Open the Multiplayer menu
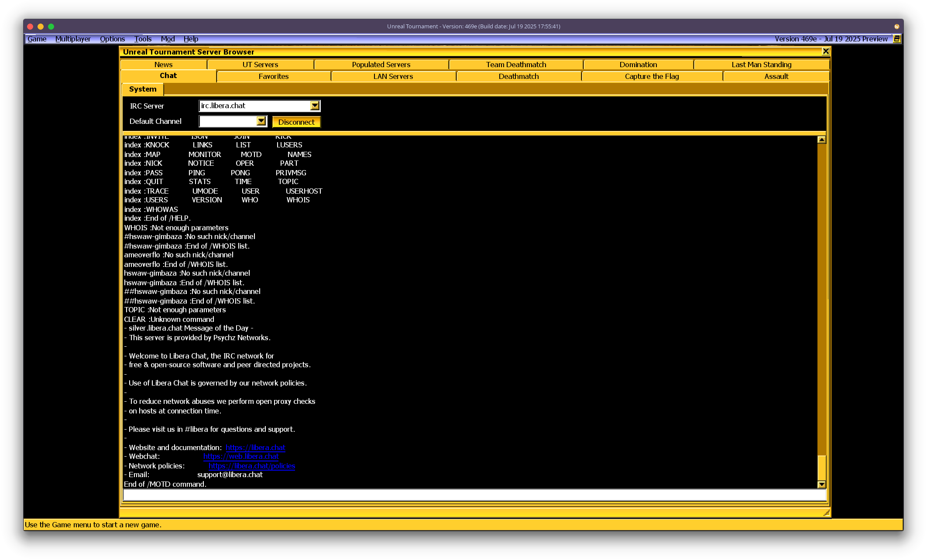This screenshot has width=927, height=560. 73,39
